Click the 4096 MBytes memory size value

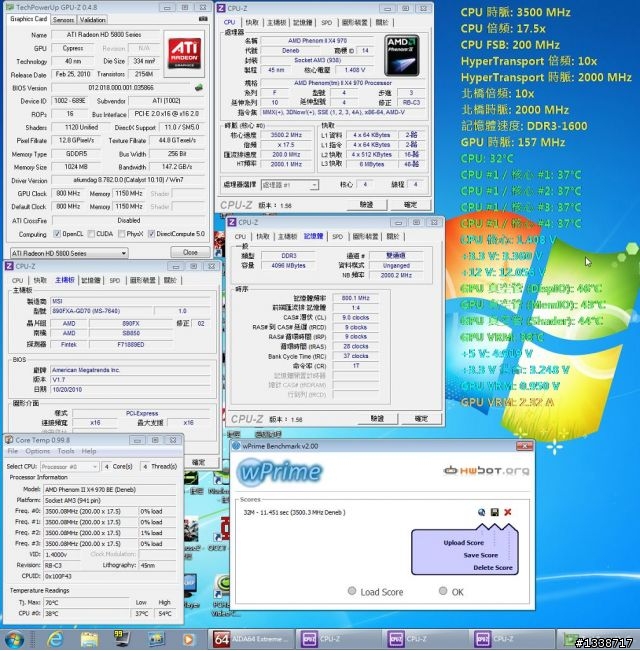[288, 265]
